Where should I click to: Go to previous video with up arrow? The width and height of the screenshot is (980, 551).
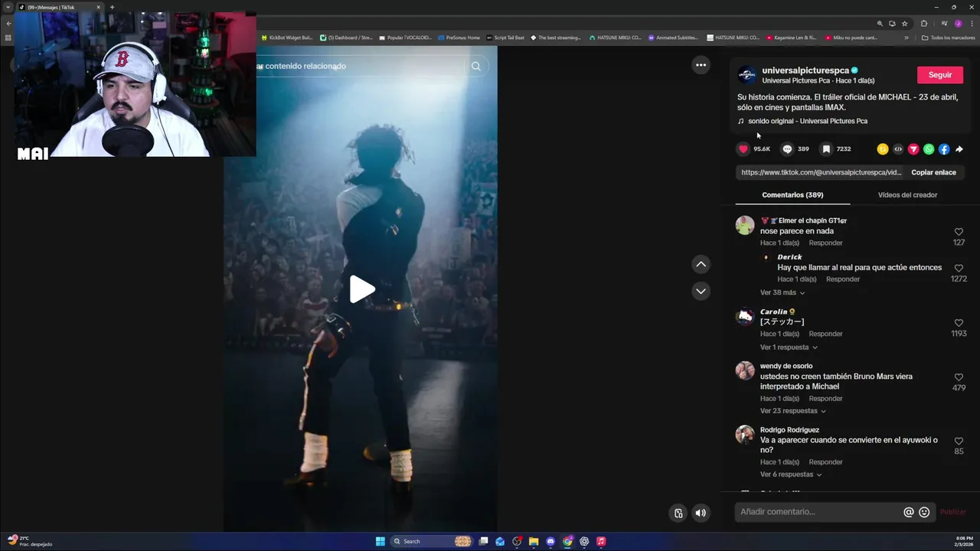tap(701, 264)
